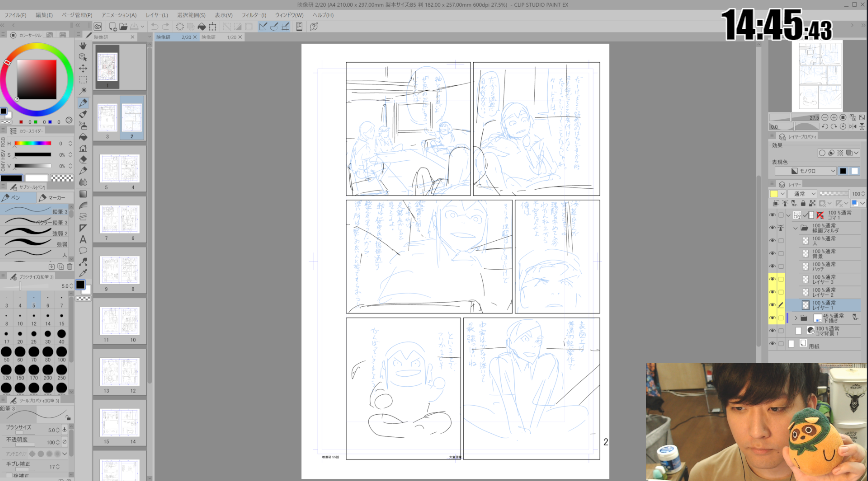Select the Airbrush tool

[83, 126]
